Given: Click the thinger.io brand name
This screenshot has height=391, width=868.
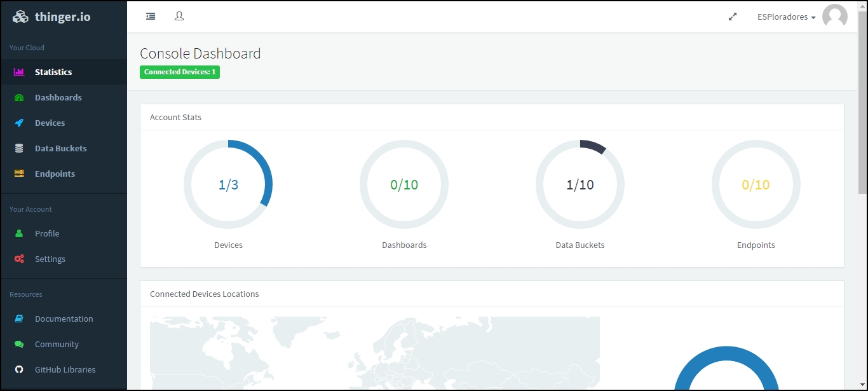Looking at the screenshot, I should (x=63, y=17).
